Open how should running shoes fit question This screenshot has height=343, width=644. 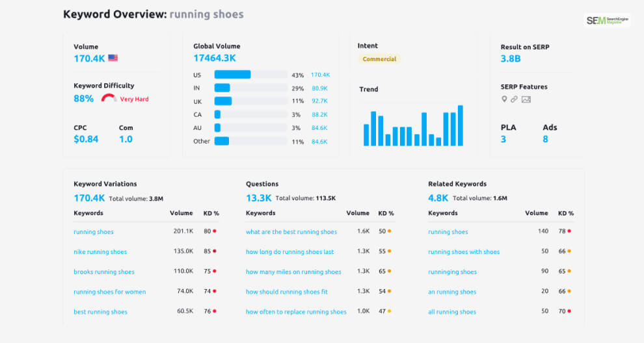[287, 292]
